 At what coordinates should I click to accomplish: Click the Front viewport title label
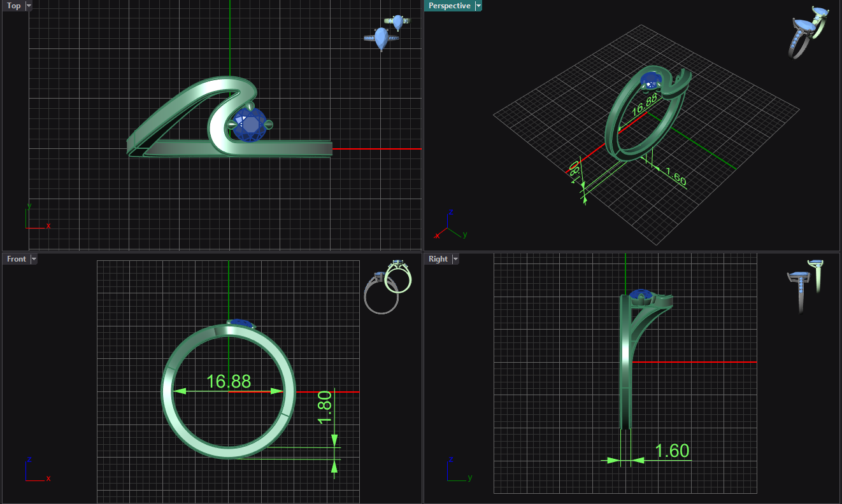point(17,259)
